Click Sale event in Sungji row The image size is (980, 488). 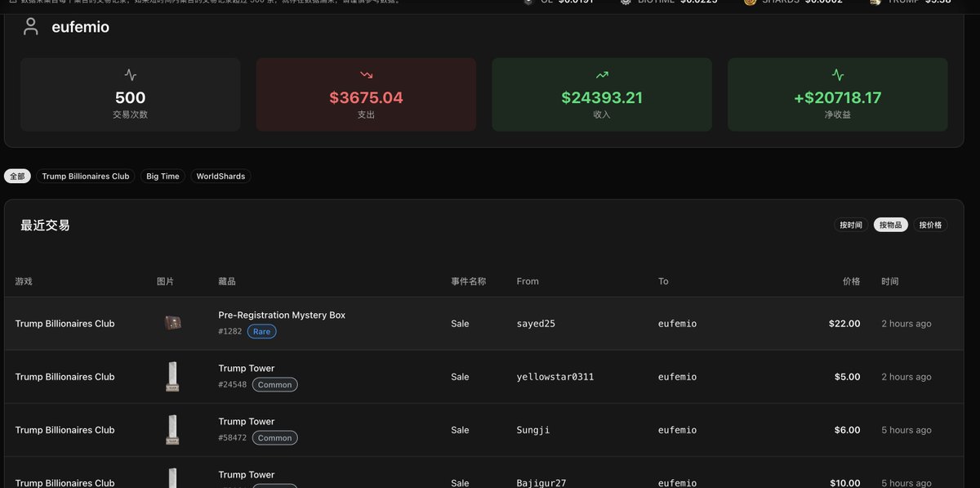tap(460, 430)
